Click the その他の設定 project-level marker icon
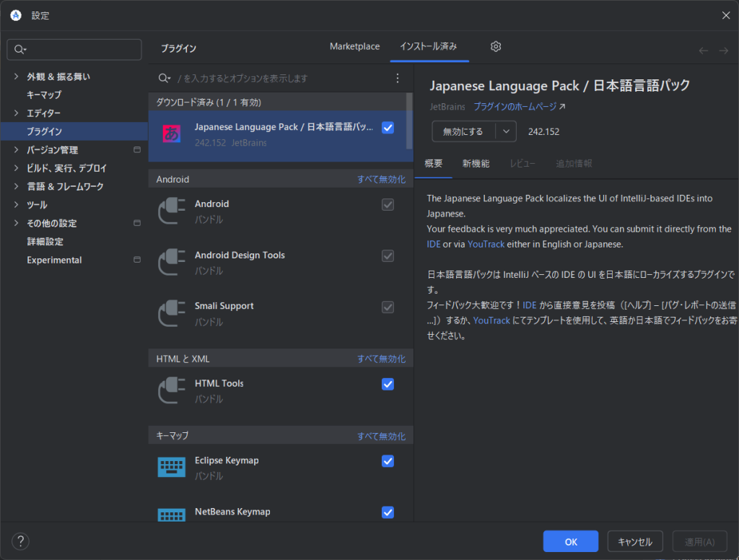 137,223
